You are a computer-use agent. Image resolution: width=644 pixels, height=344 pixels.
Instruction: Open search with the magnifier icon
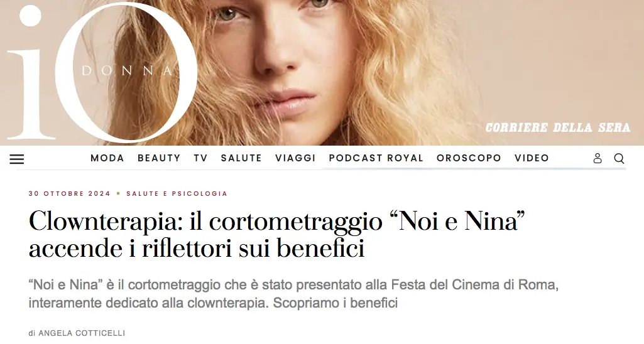click(619, 158)
